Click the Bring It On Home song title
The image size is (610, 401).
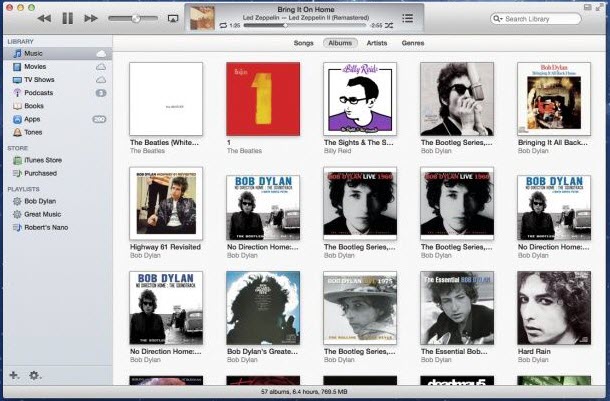pos(306,9)
